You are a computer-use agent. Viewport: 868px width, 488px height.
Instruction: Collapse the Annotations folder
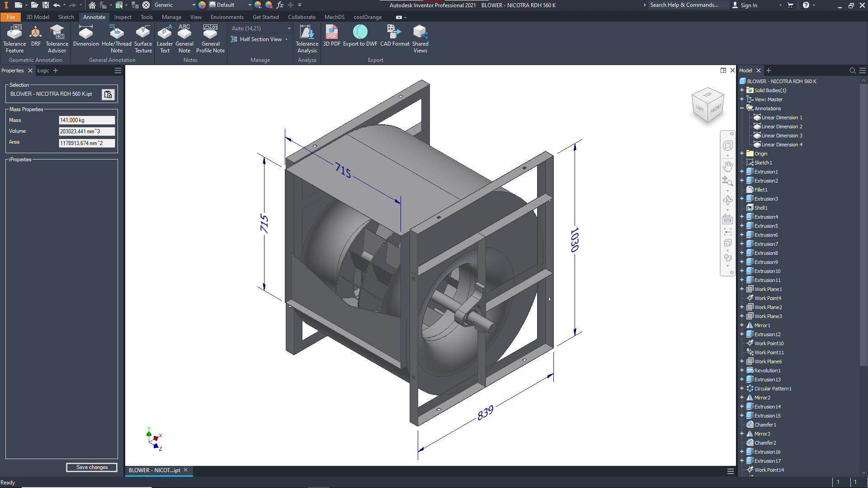742,108
